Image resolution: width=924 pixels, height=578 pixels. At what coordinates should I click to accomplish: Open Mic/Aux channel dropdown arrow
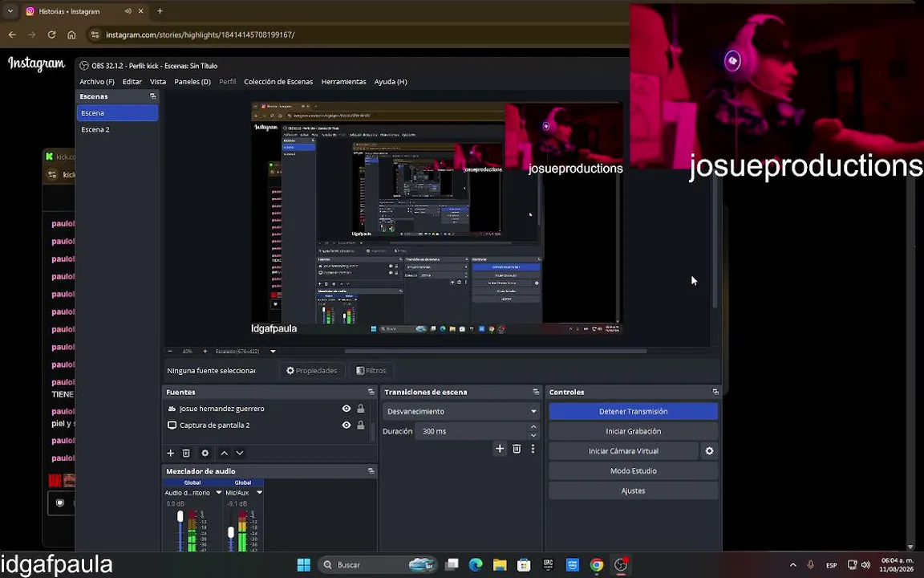click(x=259, y=492)
